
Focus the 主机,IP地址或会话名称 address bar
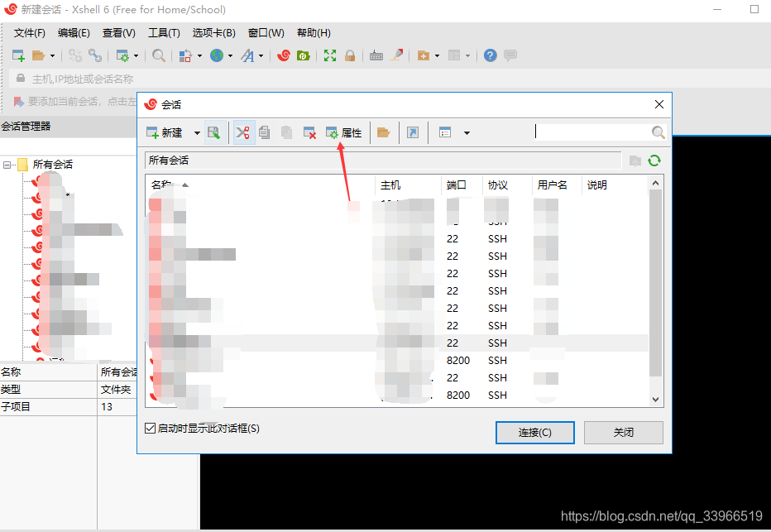pos(389,79)
